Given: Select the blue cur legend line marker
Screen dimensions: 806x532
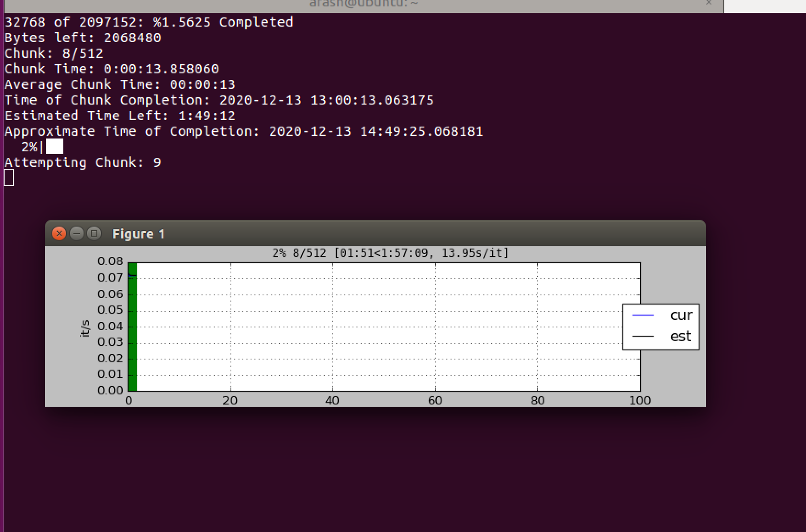Looking at the screenshot, I should point(642,315).
